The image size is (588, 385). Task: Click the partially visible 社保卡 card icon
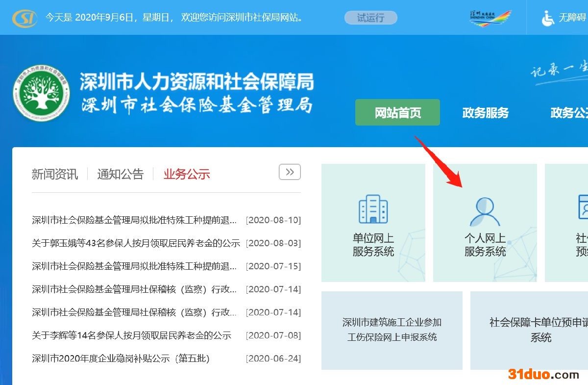(x=582, y=209)
